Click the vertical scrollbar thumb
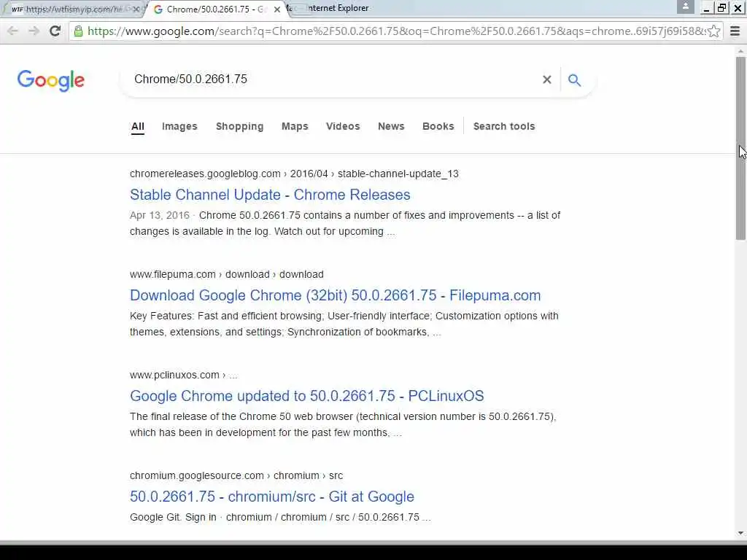 740,147
